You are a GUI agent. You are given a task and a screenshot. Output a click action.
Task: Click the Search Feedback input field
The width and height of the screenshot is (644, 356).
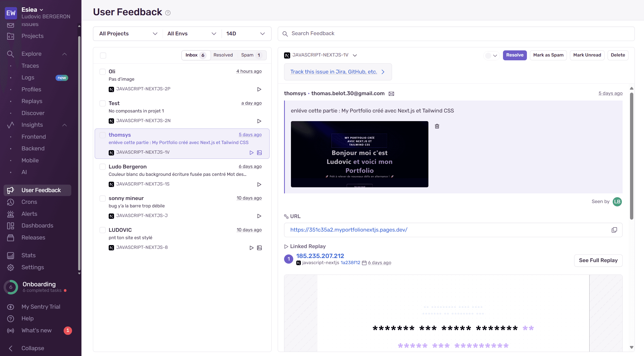click(x=456, y=34)
